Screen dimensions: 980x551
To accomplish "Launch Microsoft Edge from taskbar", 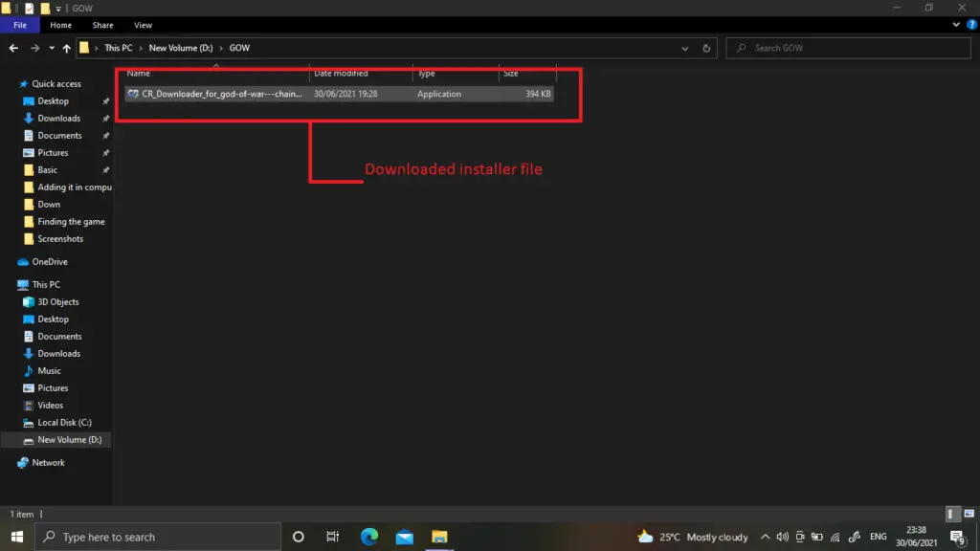I will coord(369,537).
